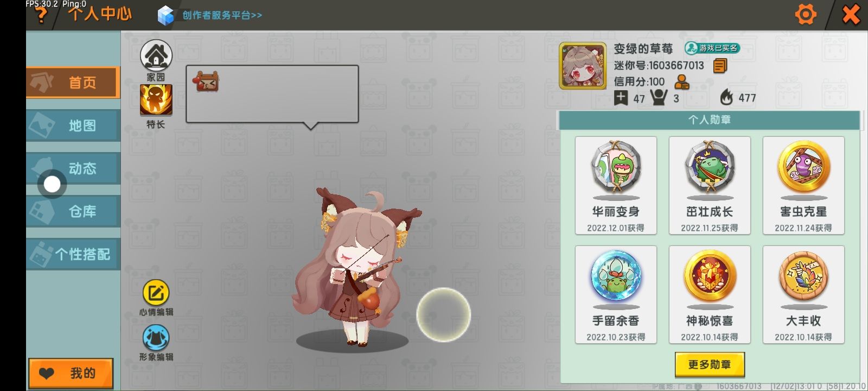868x391 pixels.
Task: Open 心情编辑 mood editor icon
Action: [156, 293]
